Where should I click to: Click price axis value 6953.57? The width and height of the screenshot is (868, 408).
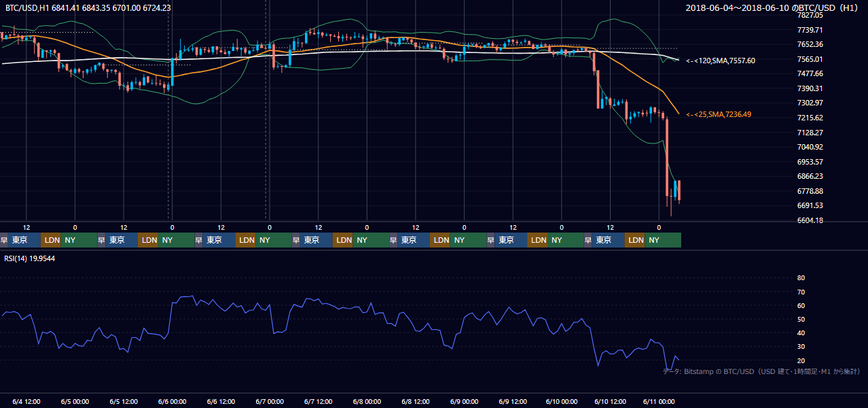click(810, 162)
